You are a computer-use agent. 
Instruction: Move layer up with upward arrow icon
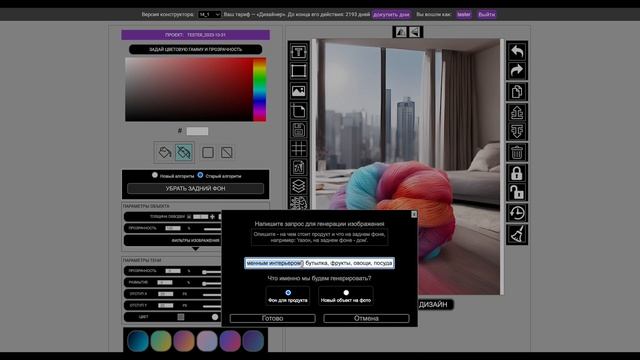[517, 112]
